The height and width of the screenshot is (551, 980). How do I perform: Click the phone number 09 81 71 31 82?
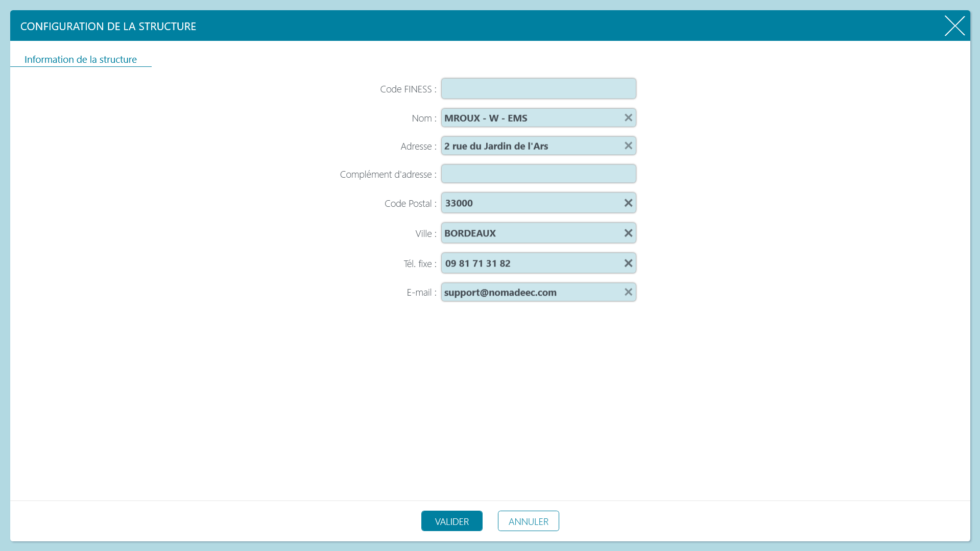point(478,263)
